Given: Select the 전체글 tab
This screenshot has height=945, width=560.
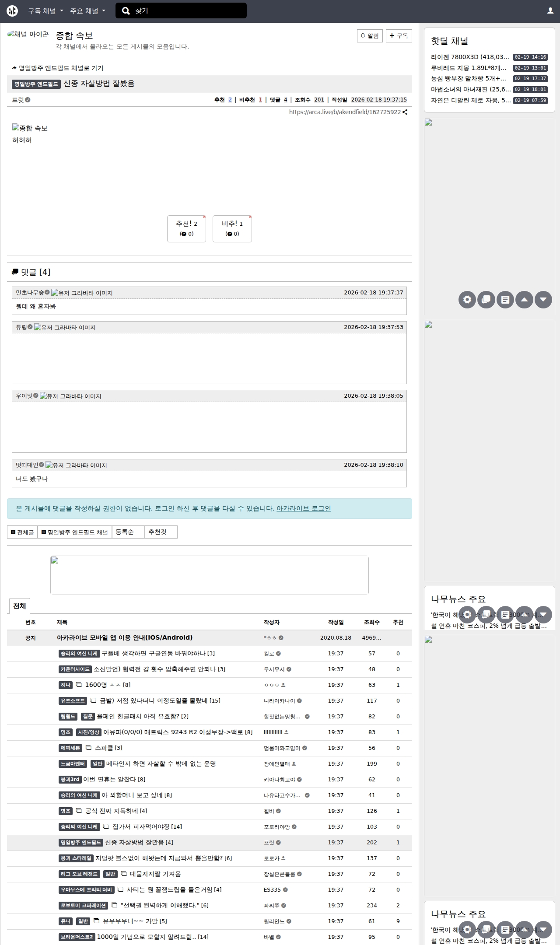Looking at the screenshot, I should click(22, 532).
